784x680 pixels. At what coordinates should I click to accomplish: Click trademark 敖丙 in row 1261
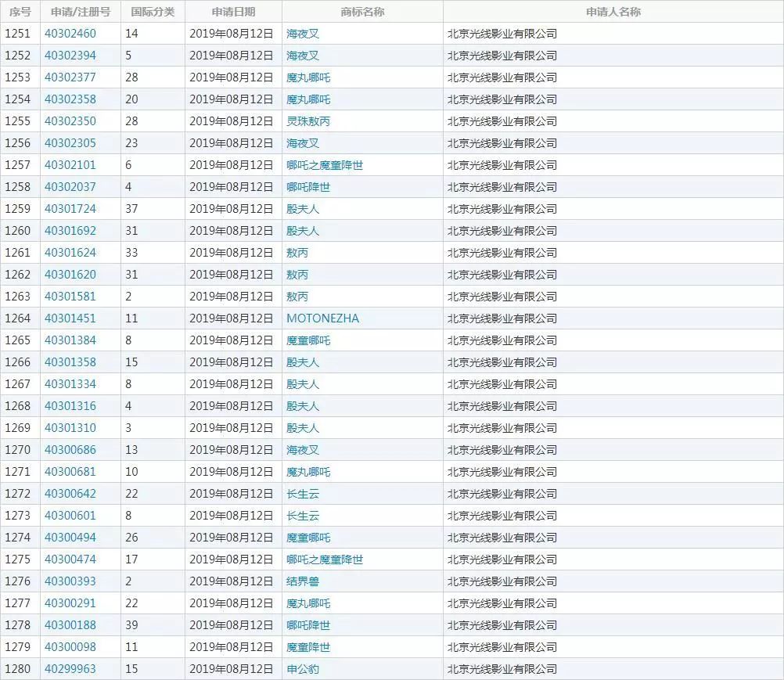(x=297, y=253)
